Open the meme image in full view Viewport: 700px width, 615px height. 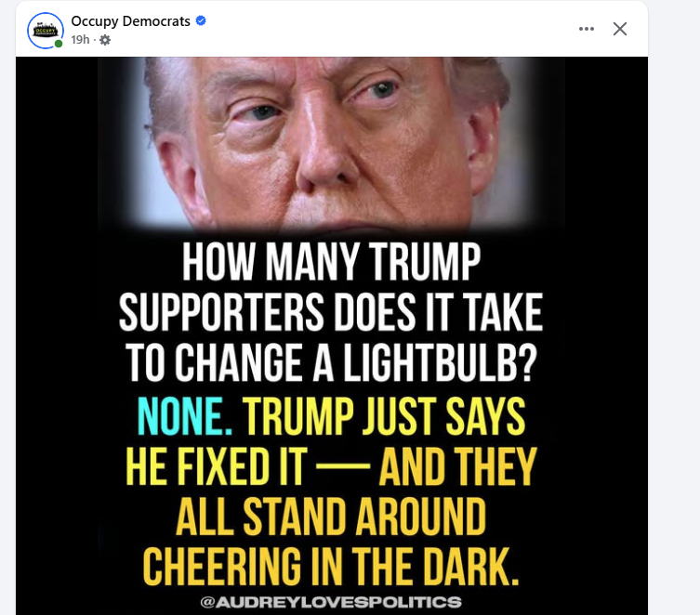click(x=331, y=334)
